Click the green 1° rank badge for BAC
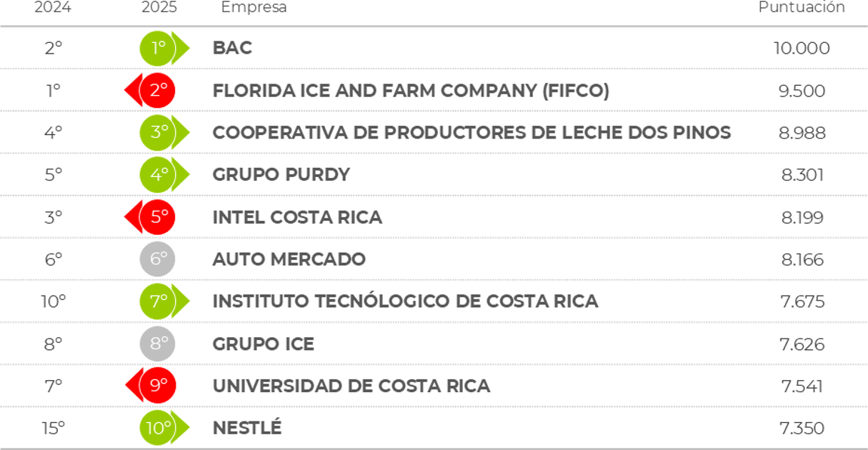This screenshot has height=450, width=868. (x=158, y=49)
